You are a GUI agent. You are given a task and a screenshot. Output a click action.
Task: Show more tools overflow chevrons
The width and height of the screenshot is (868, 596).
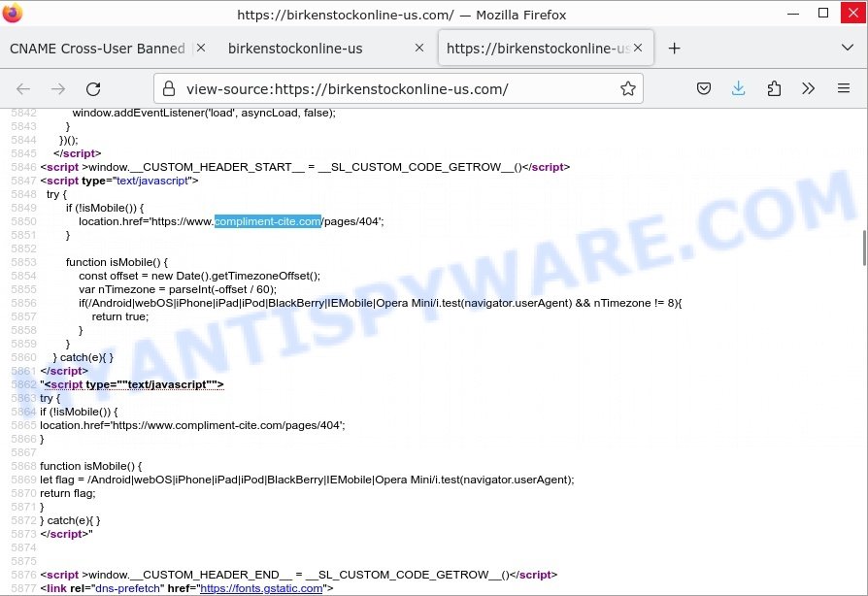808,88
